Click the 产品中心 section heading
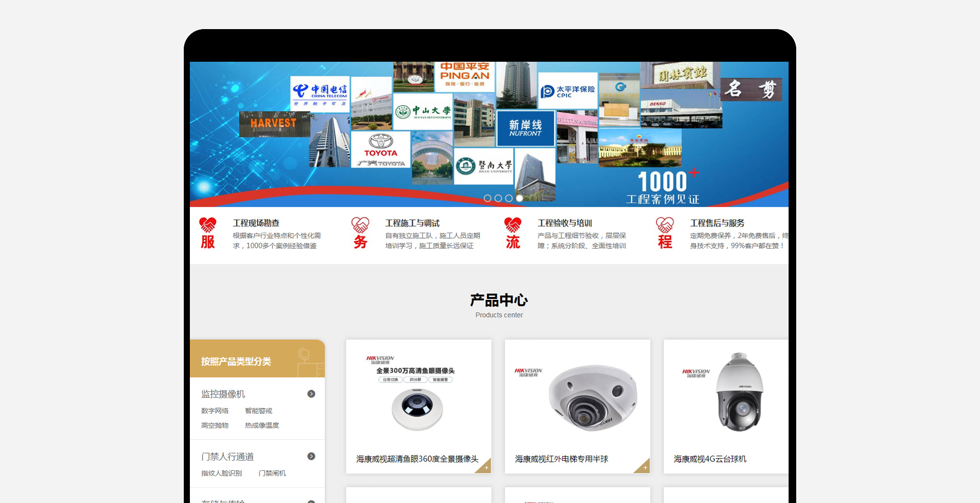Screen dimensions: 980x503 (x=499, y=300)
